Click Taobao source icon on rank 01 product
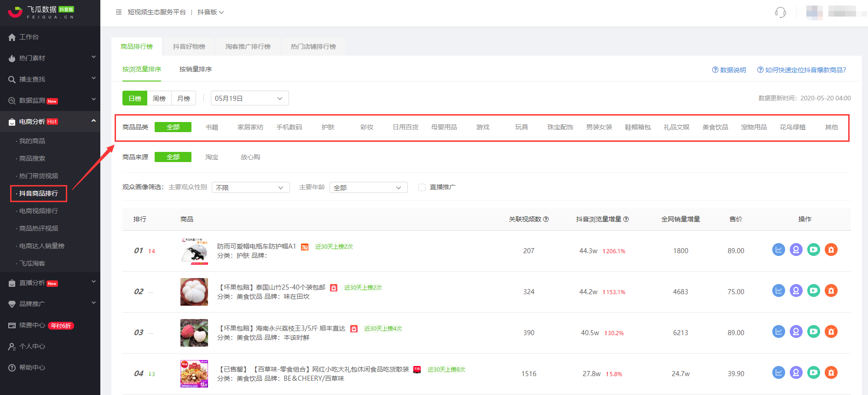The image size is (868, 395). pyautogui.click(x=305, y=247)
